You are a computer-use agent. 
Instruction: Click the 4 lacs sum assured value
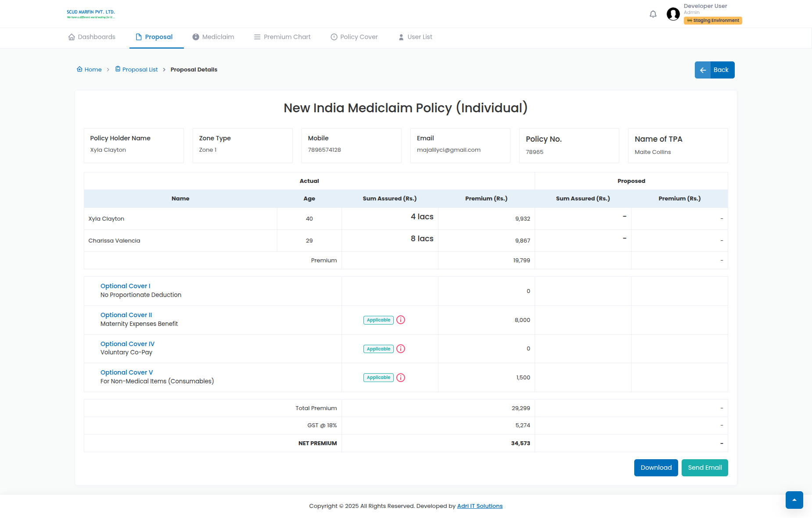point(422,217)
